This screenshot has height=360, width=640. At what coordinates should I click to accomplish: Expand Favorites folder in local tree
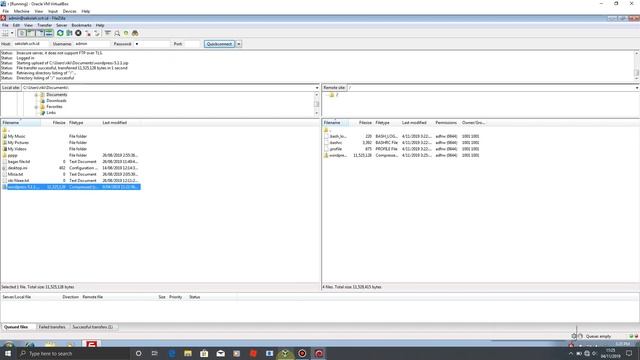click(x=36, y=107)
